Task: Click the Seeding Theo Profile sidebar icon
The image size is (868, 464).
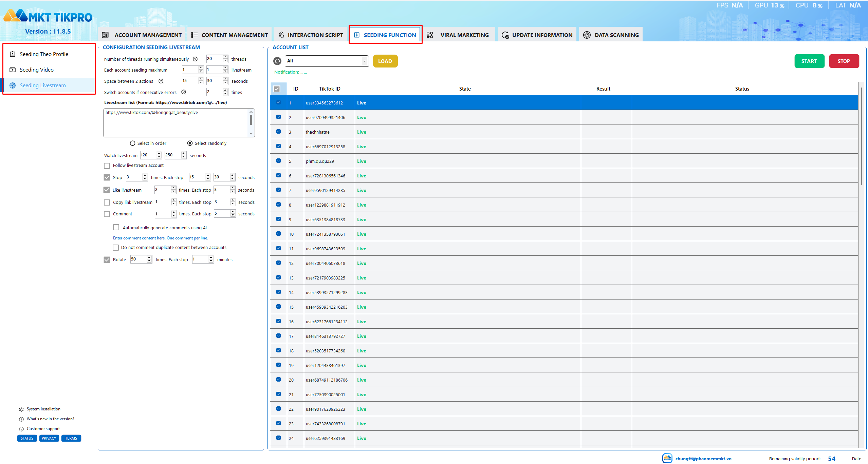Action: tap(13, 54)
